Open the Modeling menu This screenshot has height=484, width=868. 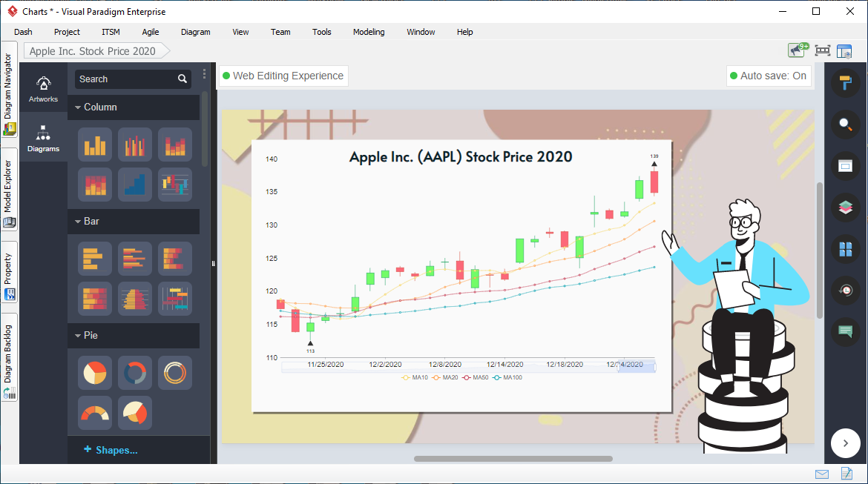369,32
